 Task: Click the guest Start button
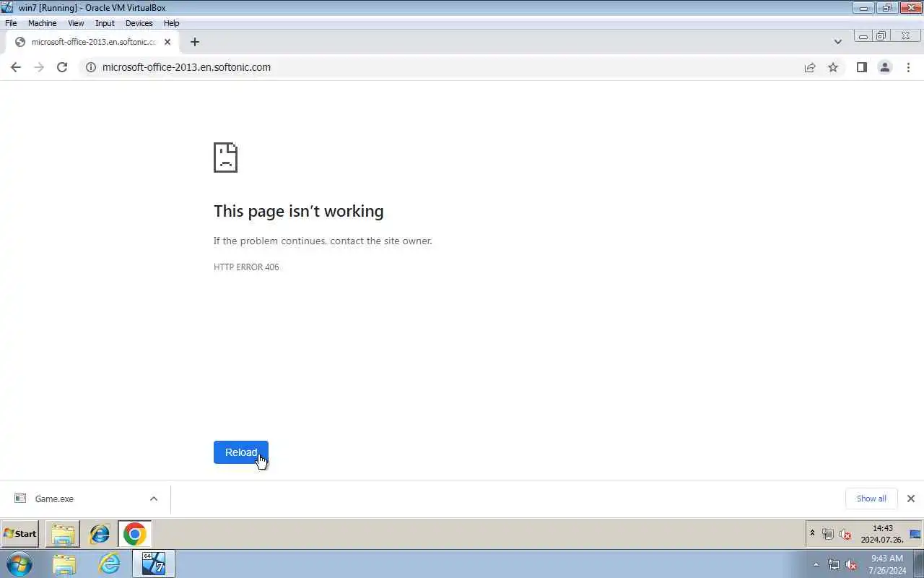(20, 534)
